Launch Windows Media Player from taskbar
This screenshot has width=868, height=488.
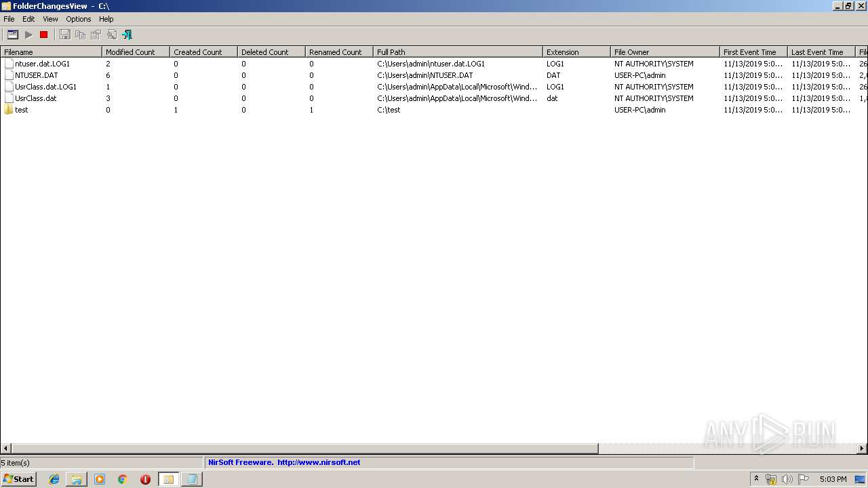click(100, 479)
